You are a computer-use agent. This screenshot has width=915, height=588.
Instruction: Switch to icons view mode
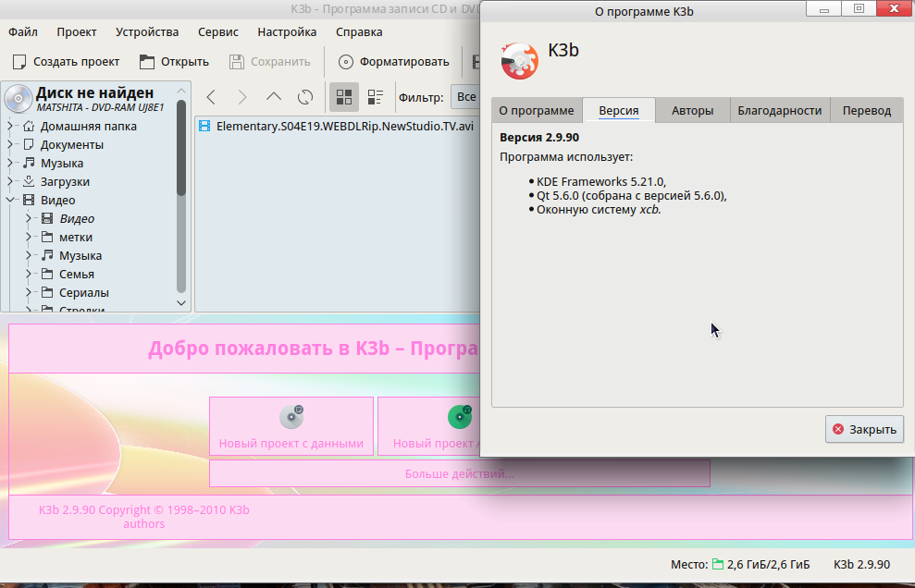pos(344,97)
